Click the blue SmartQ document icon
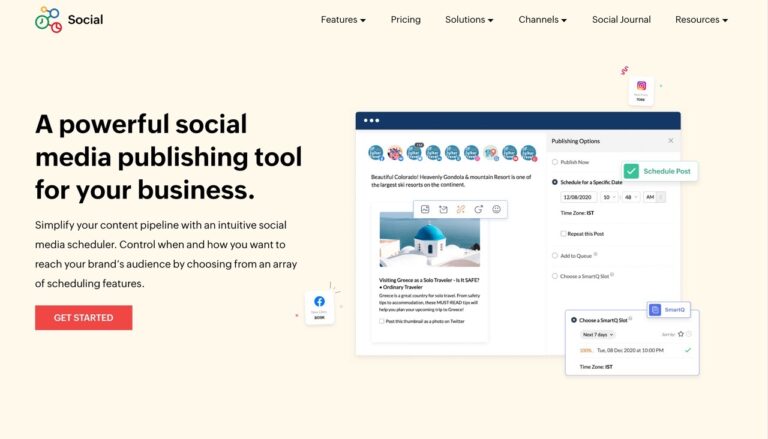 click(655, 310)
